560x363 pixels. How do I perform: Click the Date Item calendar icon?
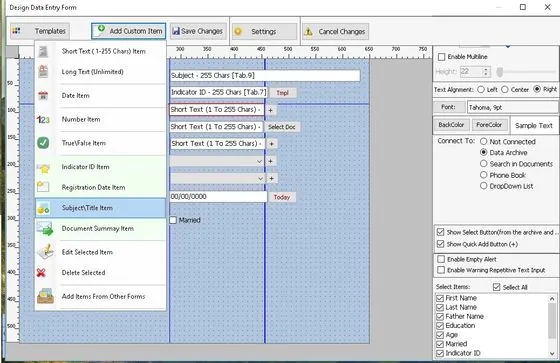43,95
